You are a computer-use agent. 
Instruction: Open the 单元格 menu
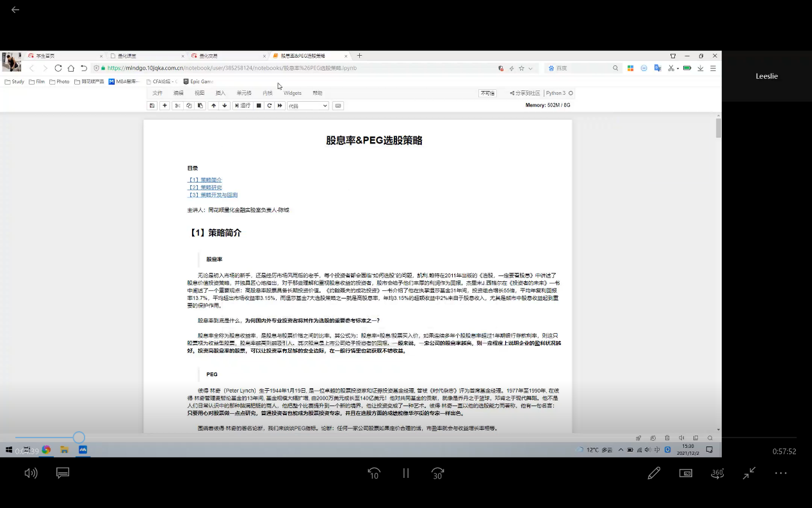[244, 93]
